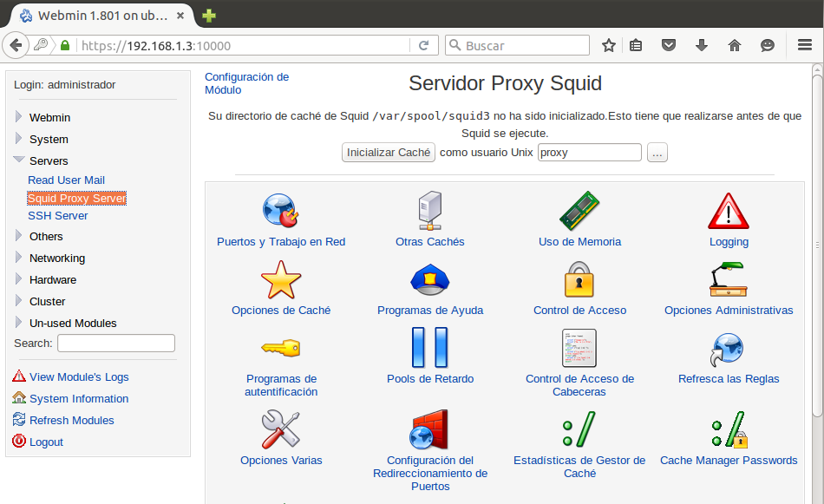The width and height of the screenshot is (824, 504).
Task: Reload the page with the refresh icon
Action: pyautogui.click(x=423, y=46)
